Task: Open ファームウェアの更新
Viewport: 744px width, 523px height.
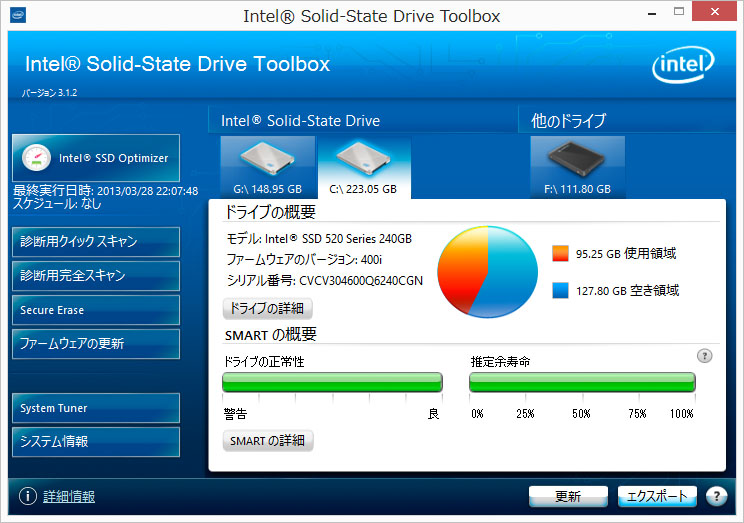Action: (x=96, y=344)
